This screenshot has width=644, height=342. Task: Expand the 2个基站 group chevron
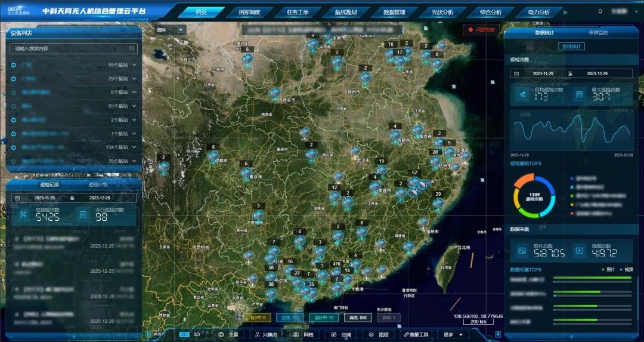[134, 120]
